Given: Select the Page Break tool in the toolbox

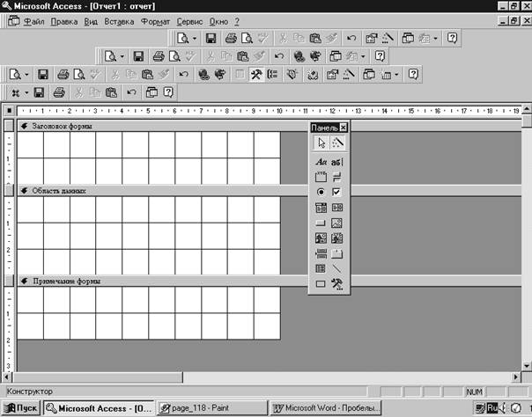Looking at the screenshot, I should tap(321, 253).
